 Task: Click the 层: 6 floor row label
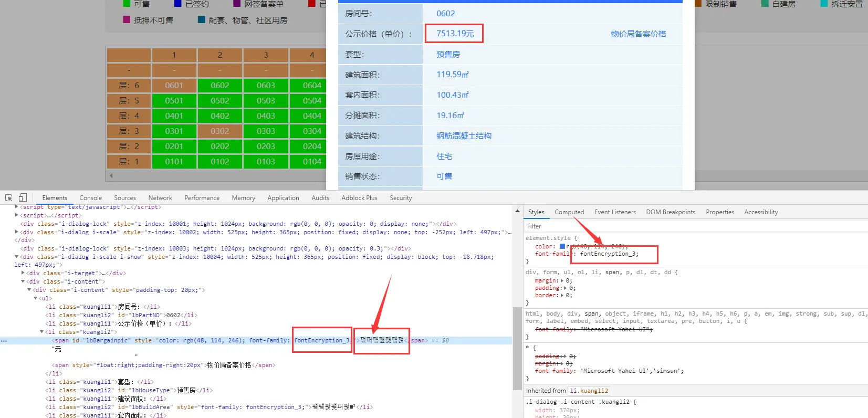tap(129, 86)
